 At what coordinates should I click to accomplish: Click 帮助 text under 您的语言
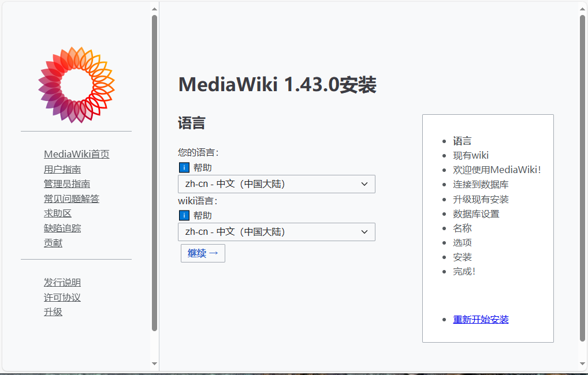203,167
